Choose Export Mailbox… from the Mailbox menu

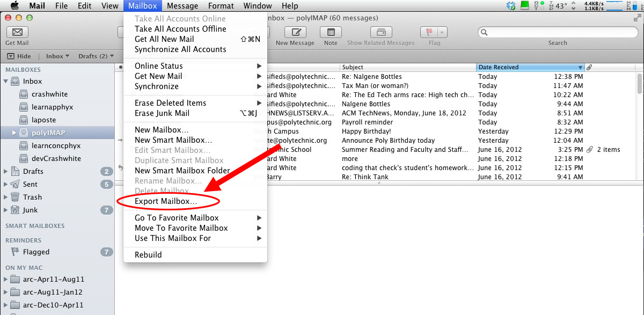195,201
